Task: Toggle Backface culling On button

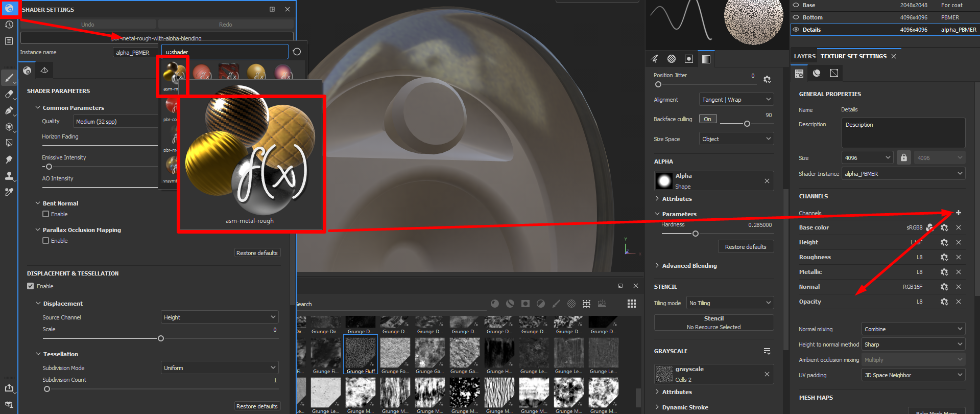Action: (x=708, y=119)
